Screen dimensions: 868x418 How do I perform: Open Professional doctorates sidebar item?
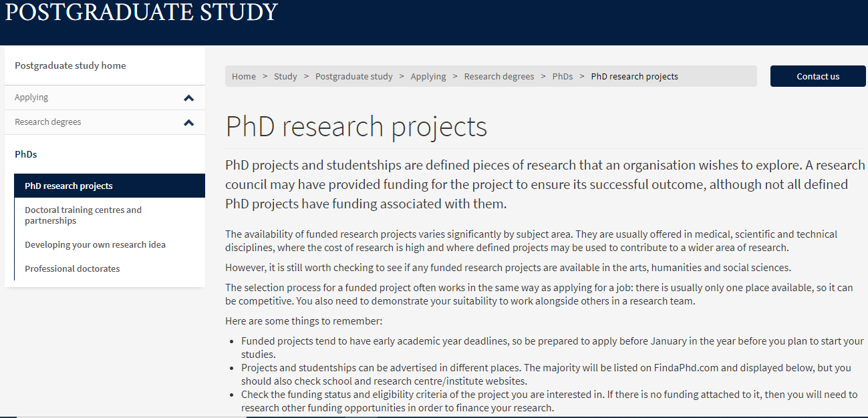point(72,268)
